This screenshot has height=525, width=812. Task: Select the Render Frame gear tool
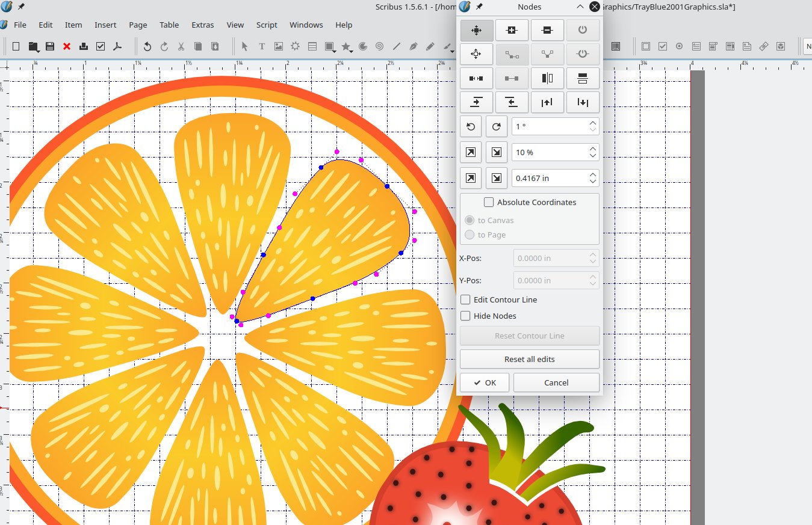[296, 46]
